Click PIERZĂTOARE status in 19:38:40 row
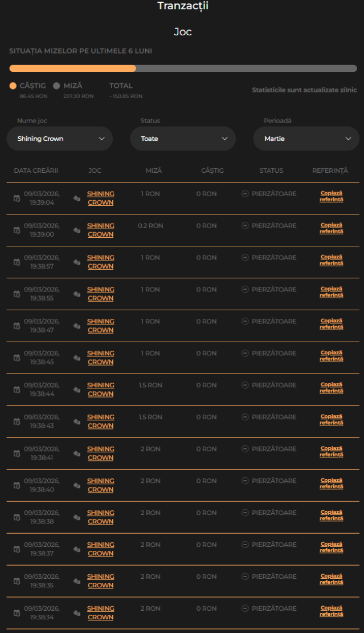Screen dimensions: 364x633 (274, 481)
